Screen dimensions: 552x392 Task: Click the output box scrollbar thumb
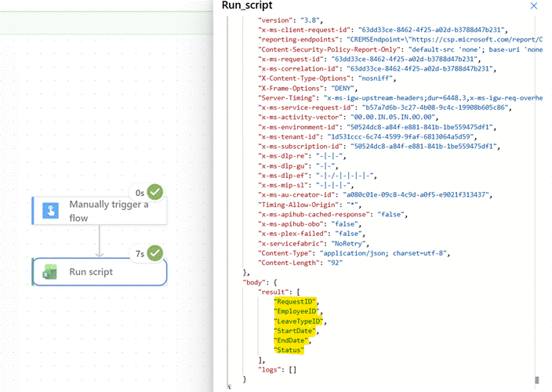(537, 379)
